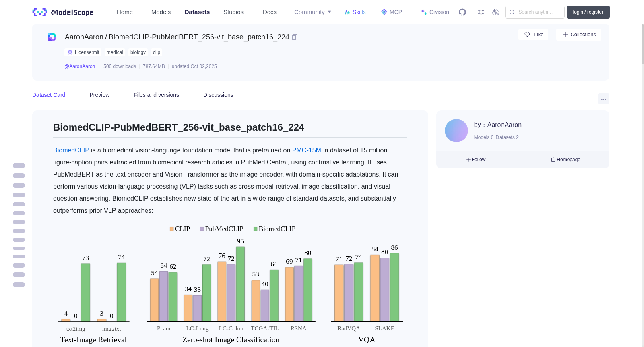Image resolution: width=644 pixels, height=347 pixels.
Task: Add the dataset to Collections
Action: pyautogui.click(x=579, y=35)
